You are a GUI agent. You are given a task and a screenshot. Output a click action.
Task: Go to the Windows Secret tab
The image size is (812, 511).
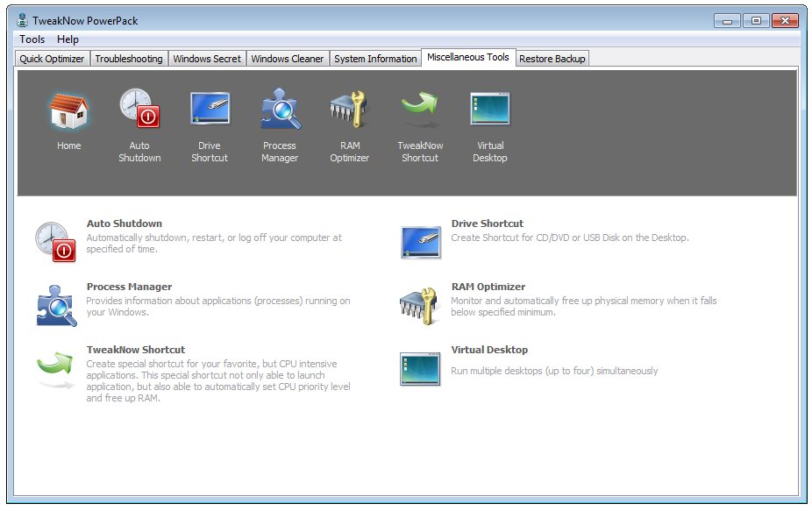tap(207, 59)
